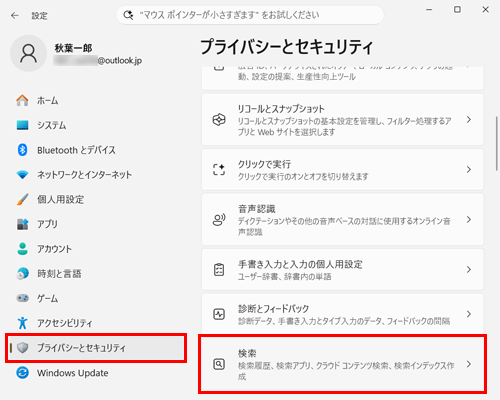Open the リコールとスナップショット card
The height and width of the screenshot is (400, 500).
(x=343, y=119)
